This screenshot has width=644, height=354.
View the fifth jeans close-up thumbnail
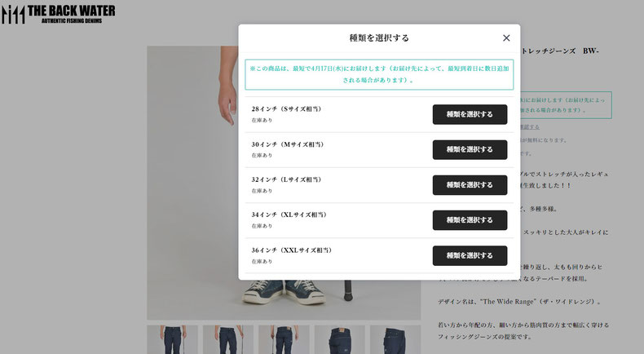coord(395,339)
